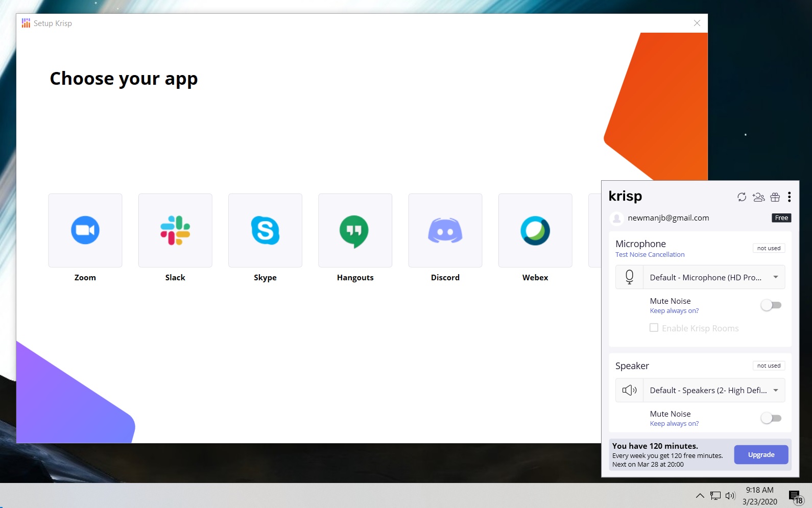Viewport: 812px width, 508px height.
Task: Open the invite teammates icon in Krisp
Action: 758,197
